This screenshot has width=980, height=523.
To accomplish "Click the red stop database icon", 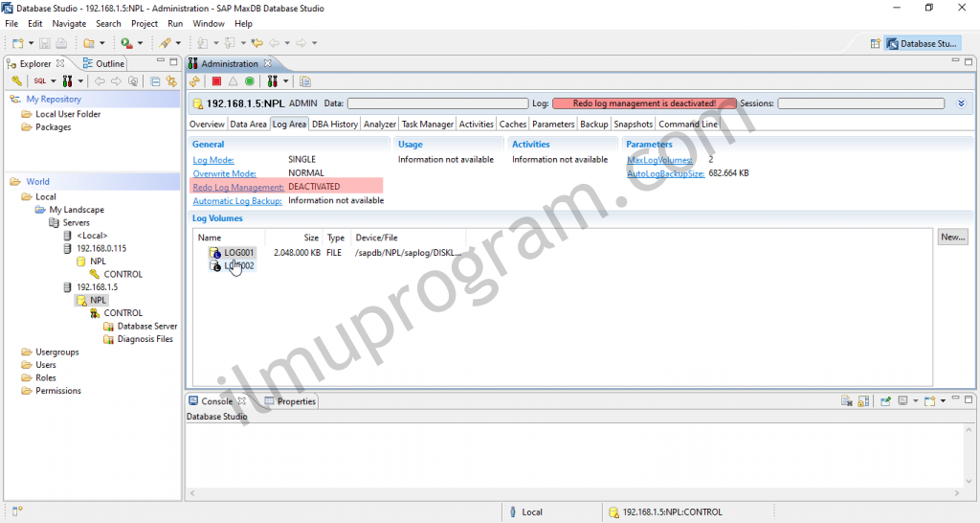I will point(217,81).
